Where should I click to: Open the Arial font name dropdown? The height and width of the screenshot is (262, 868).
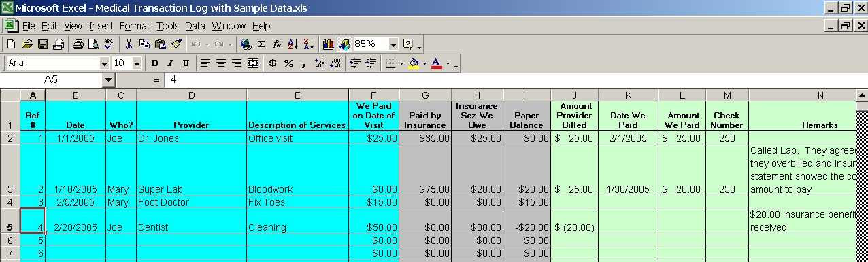tap(104, 63)
